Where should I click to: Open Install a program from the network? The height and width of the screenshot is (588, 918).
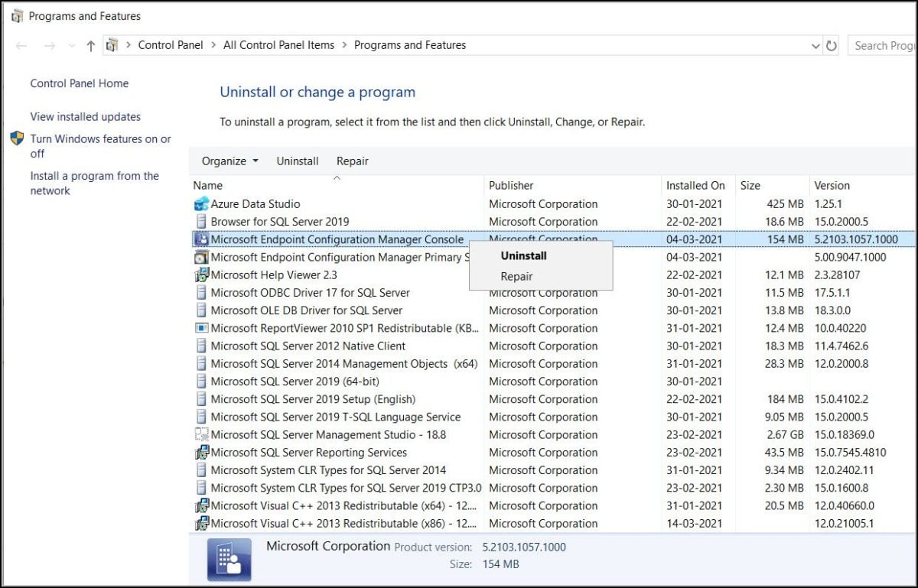(x=95, y=184)
